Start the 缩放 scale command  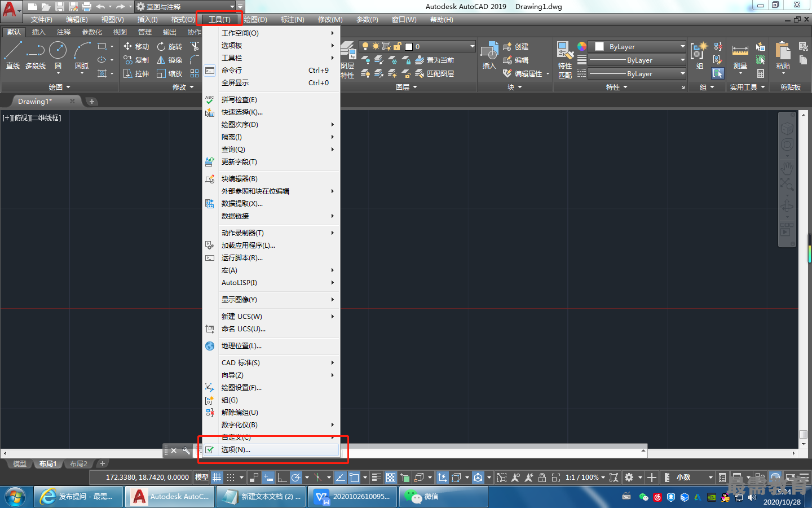coord(170,73)
